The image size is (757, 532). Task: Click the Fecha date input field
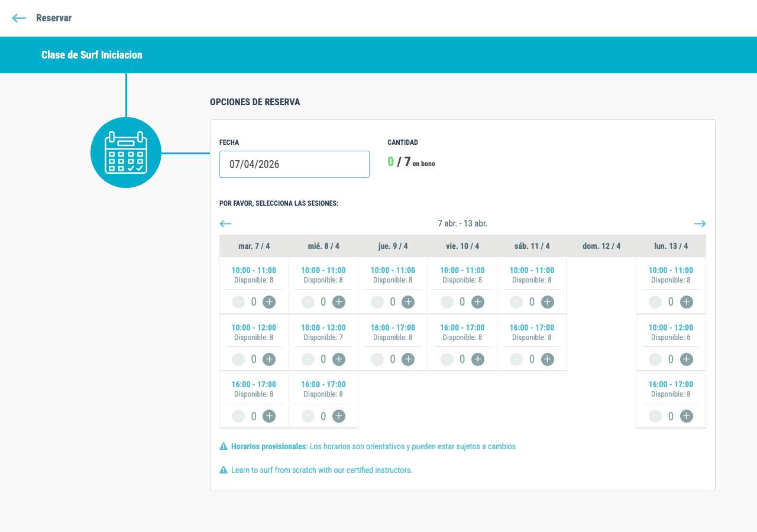point(295,164)
